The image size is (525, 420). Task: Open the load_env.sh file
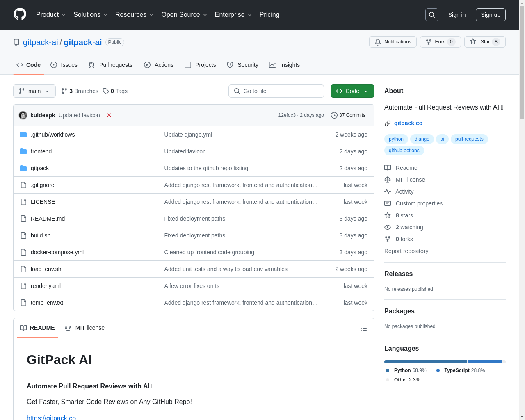click(x=46, y=269)
